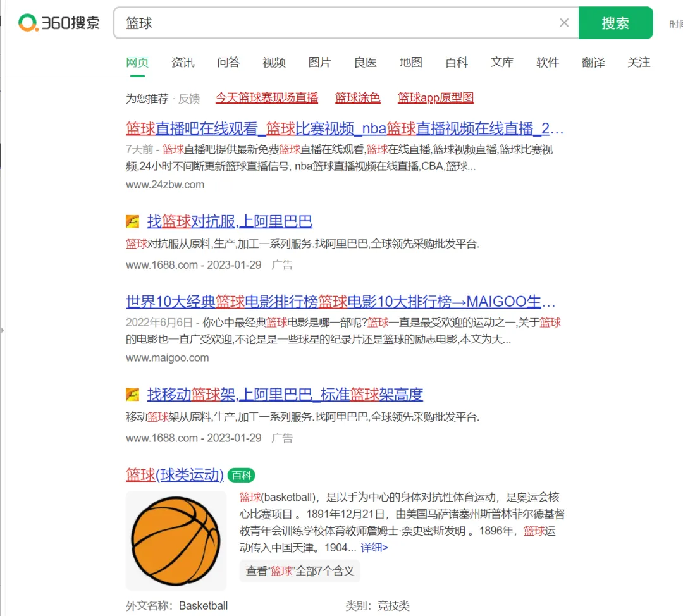The image size is (683, 616).
Task: Click the www.maigoo.com URL text
Action: tap(167, 358)
